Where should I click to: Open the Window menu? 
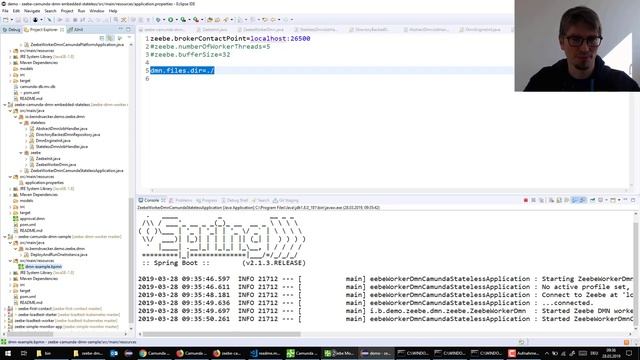click(x=97, y=11)
